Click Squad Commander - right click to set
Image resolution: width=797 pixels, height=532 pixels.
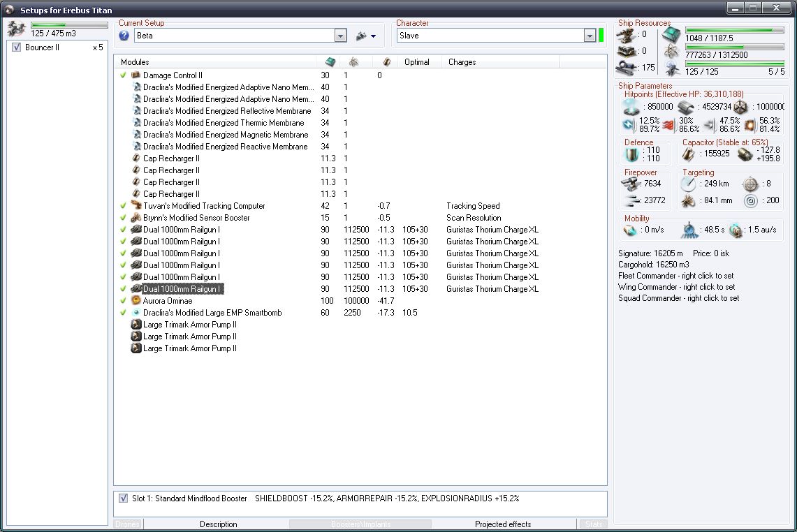coord(678,298)
